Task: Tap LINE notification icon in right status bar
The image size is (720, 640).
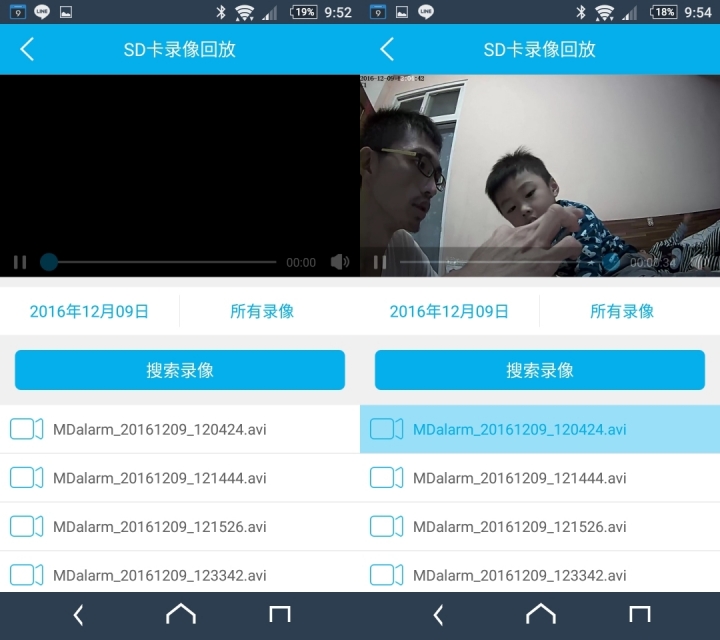Action: 426,12
